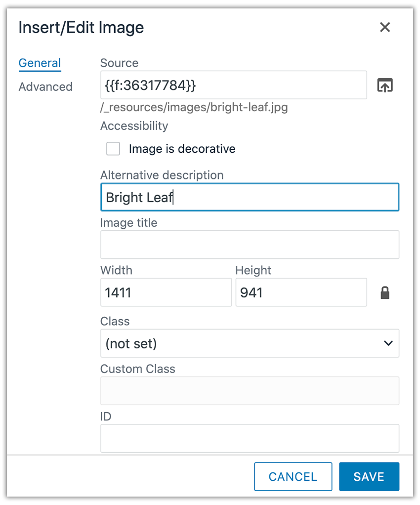Select the Height field showing 941
Screen dimensions: 420x505
301,293
